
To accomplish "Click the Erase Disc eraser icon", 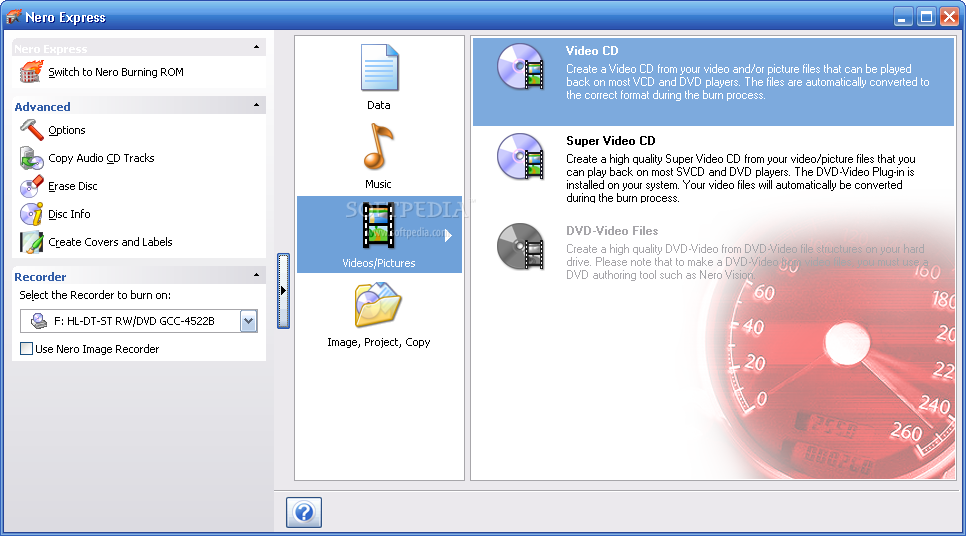I will pyautogui.click(x=31, y=186).
